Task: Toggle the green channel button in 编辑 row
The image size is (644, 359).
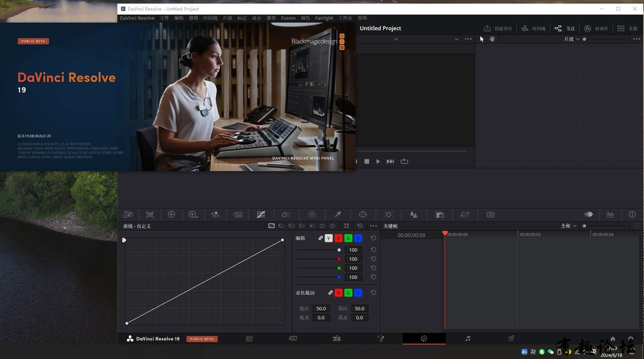Action: click(348, 238)
